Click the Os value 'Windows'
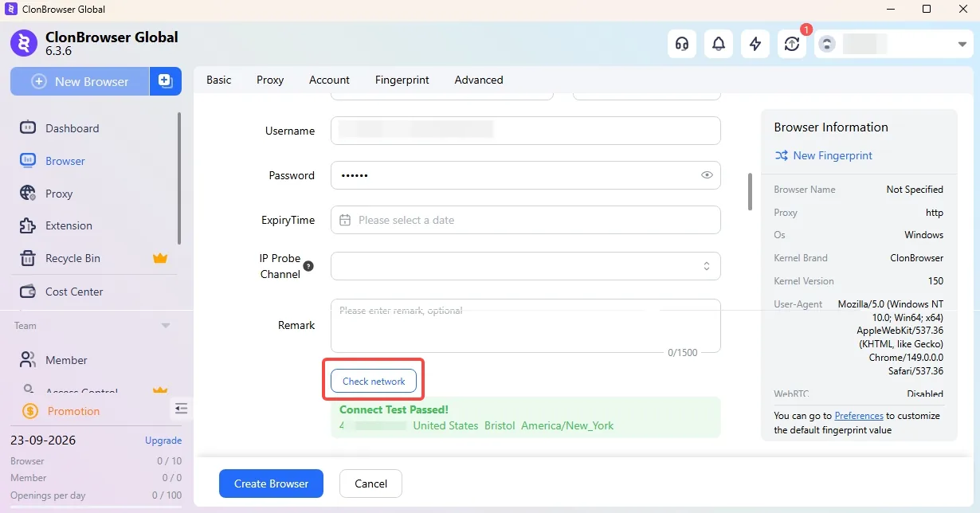The image size is (980, 513). pos(923,235)
